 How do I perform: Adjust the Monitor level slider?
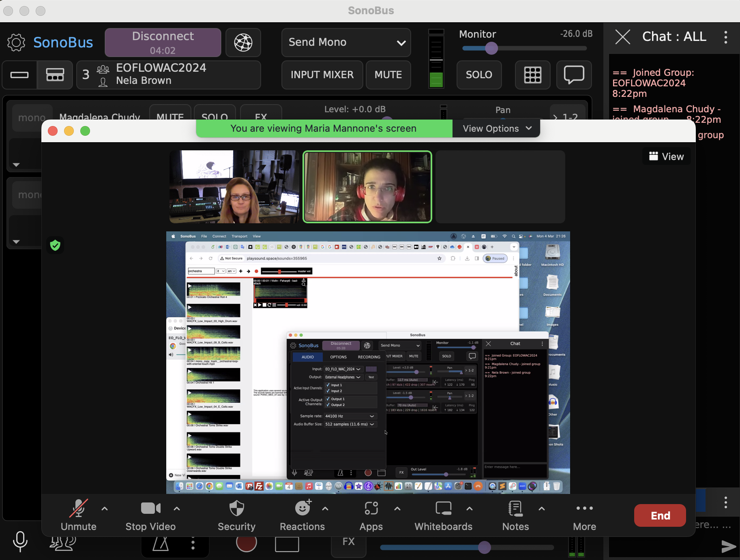(x=491, y=49)
